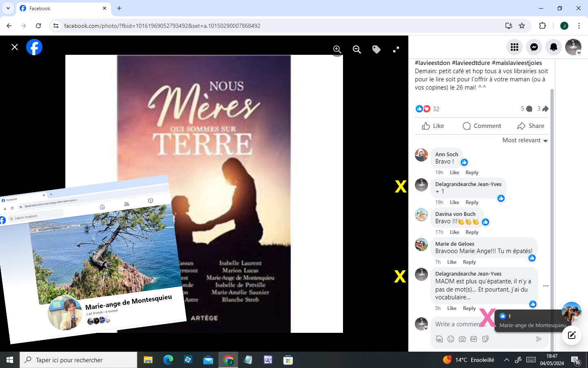This screenshot has width=588, height=368.
Task: Open options for the MADM comment
Action: point(546,286)
